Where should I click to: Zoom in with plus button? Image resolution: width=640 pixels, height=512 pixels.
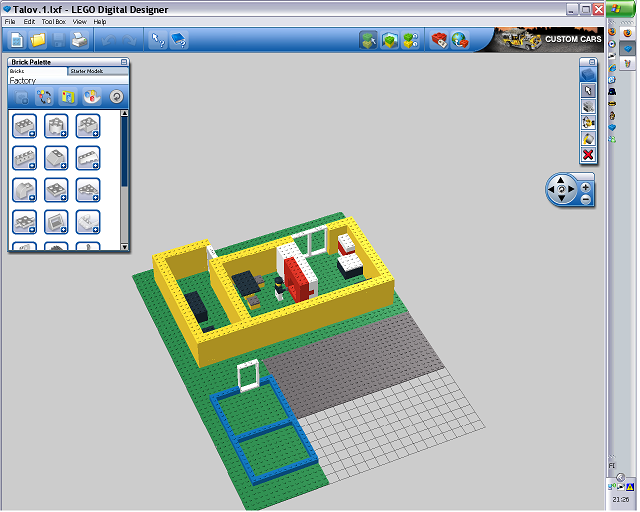(x=585, y=187)
